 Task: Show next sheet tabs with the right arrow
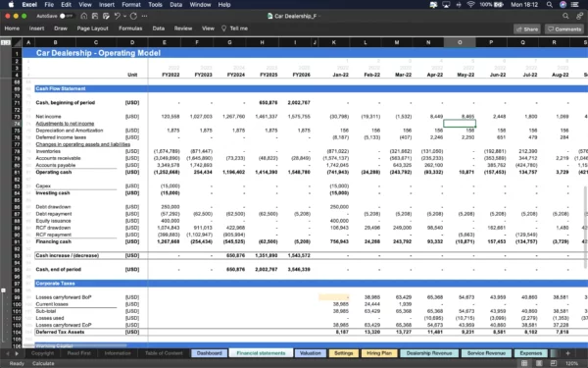[x=17, y=353]
